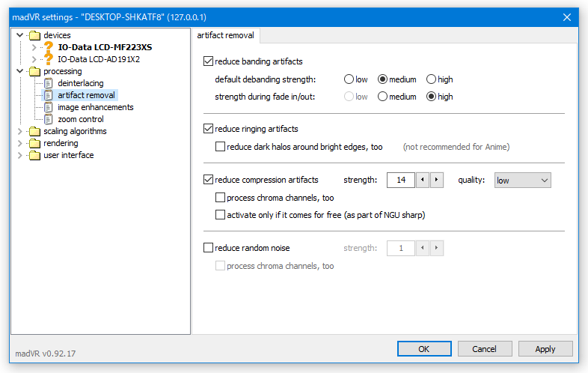Uncheck reduce banding artifacts
This screenshot has height=373, width=588.
(x=208, y=61)
